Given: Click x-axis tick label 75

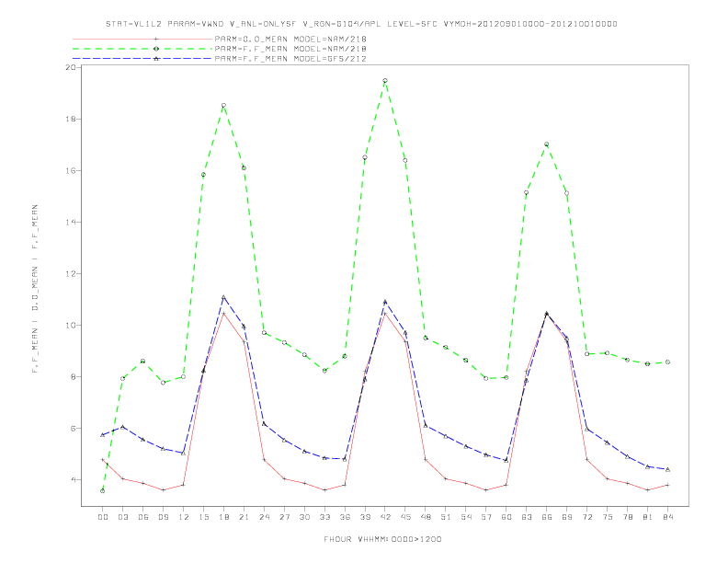Looking at the screenshot, I should [x=608, y=517].
